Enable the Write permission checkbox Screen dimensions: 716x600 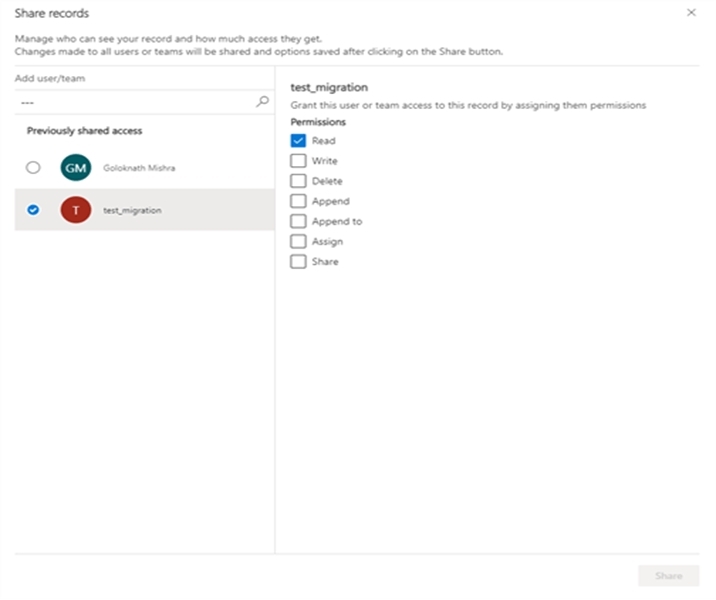click(298, 161)
